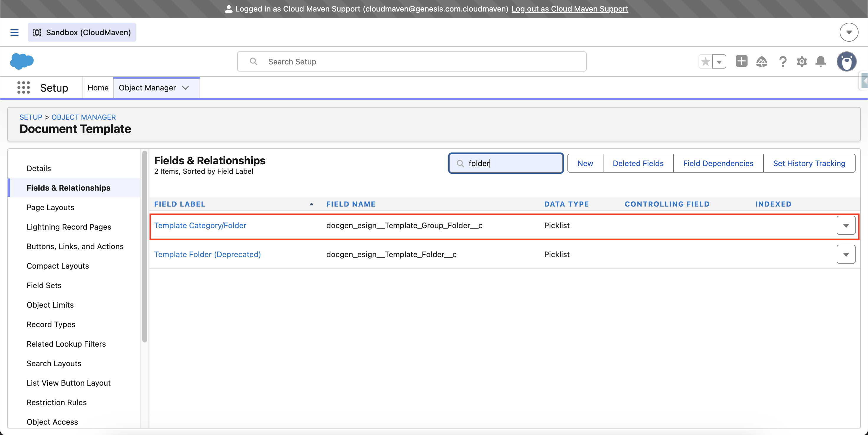Select Fields & Relationships in sidebar
The image size is (868, 435).
point(68,188)
